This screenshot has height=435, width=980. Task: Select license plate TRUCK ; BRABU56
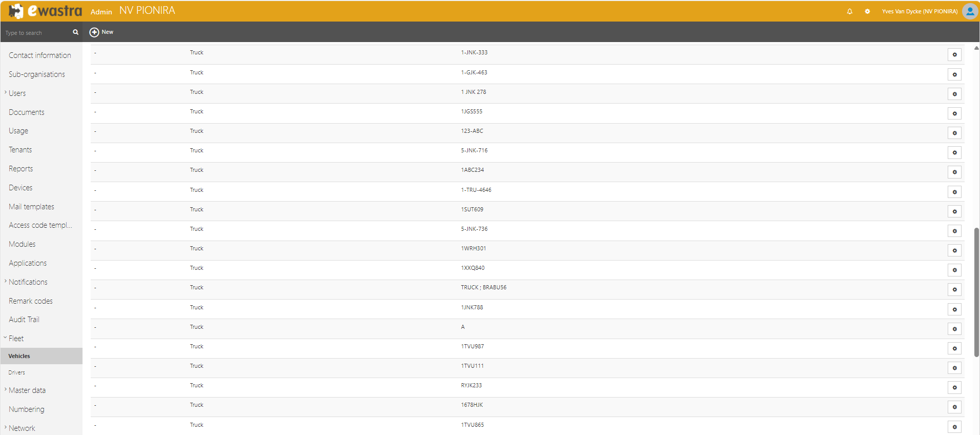[x=483, y=287]
